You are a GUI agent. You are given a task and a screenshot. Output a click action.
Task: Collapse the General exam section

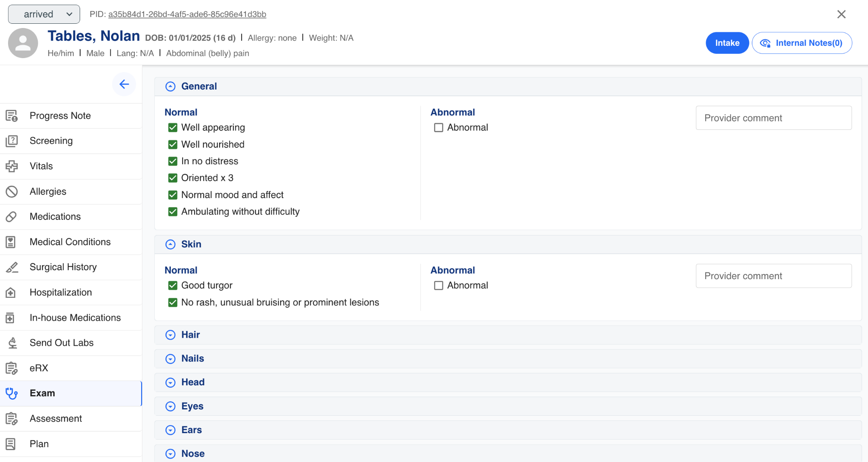pos(170,87)
